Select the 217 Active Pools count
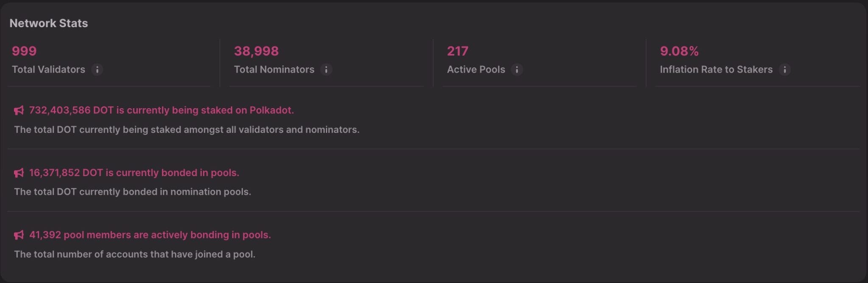Image resolution: width=868 pixels, height=283 pixels. click(457, 50)
